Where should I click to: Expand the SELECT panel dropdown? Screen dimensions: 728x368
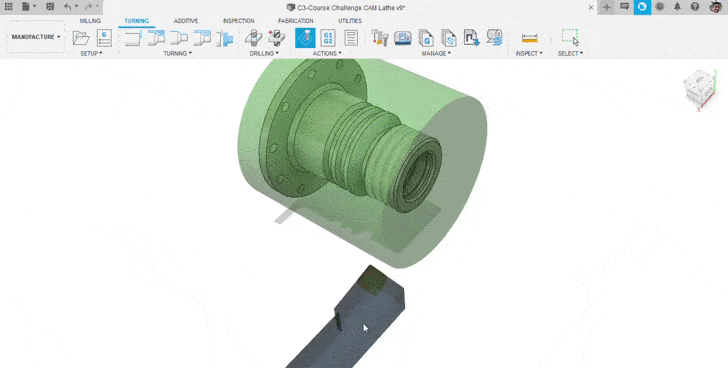pyautogui.click(x=570, y=53)
